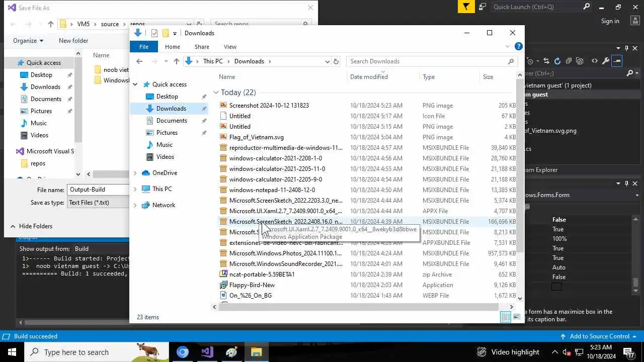
Task: Go back in the Downloads Explorer window
Action: tap(139, 61)
